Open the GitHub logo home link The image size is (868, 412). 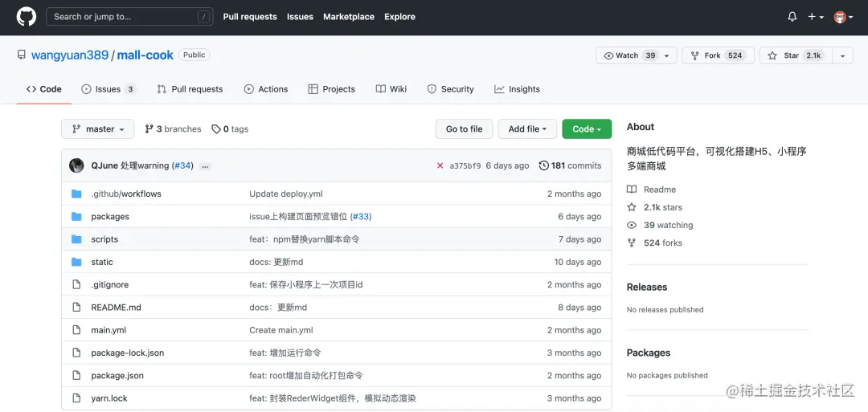27,17
